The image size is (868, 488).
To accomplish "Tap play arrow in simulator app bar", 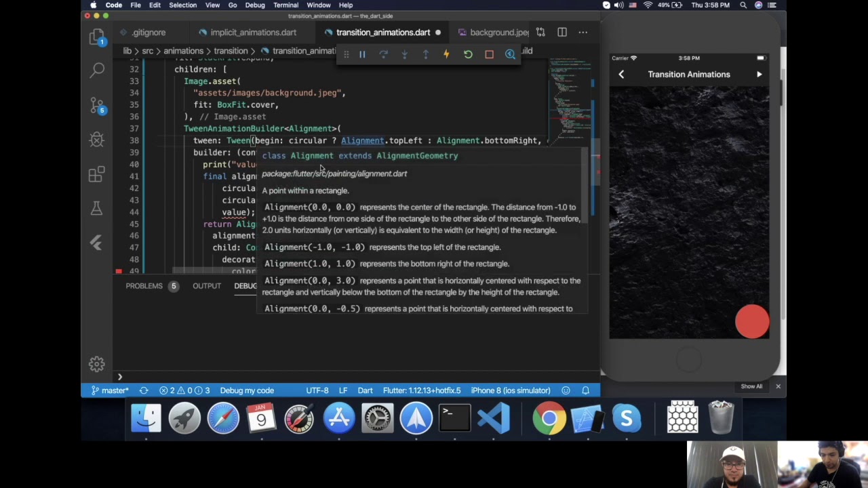I will click(759, 75).
